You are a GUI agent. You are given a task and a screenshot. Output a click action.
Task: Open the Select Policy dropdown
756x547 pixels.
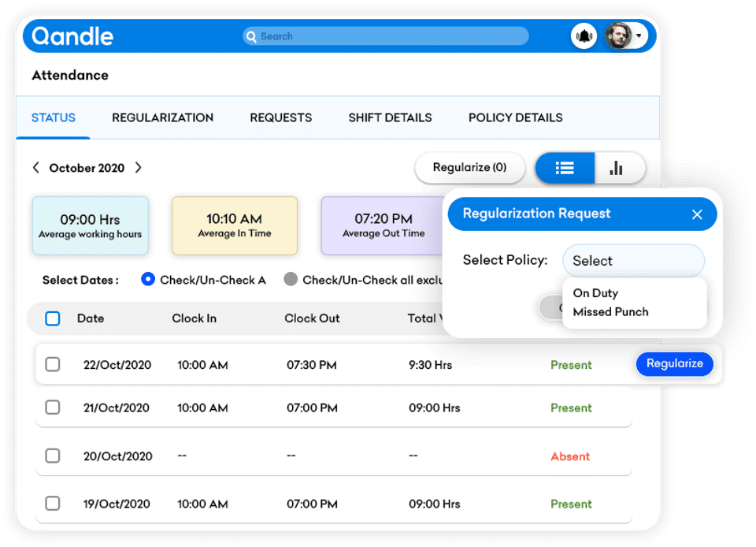[x=633, y=260]
